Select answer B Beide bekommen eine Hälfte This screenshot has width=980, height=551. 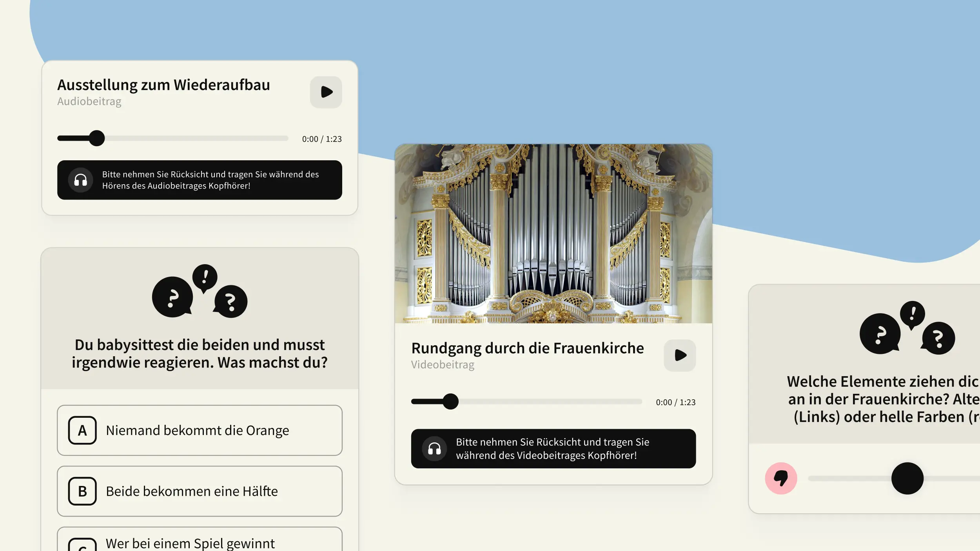pos(200,491)
